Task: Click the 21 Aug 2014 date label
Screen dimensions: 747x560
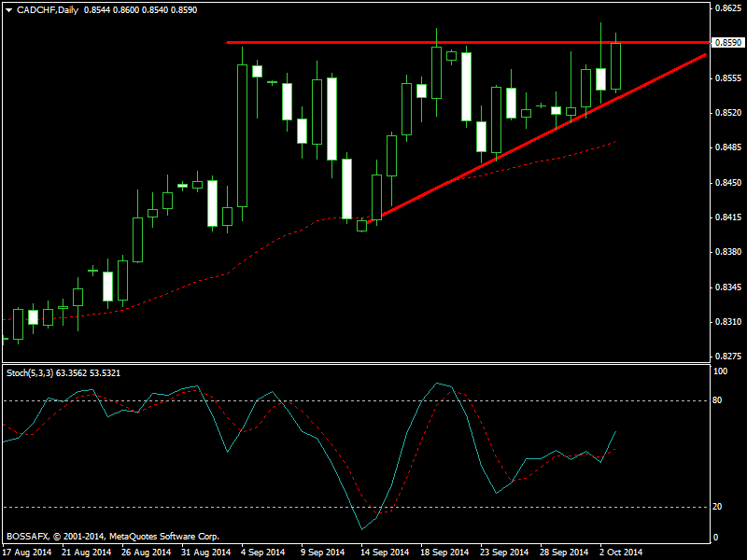Action: (86, 553)
